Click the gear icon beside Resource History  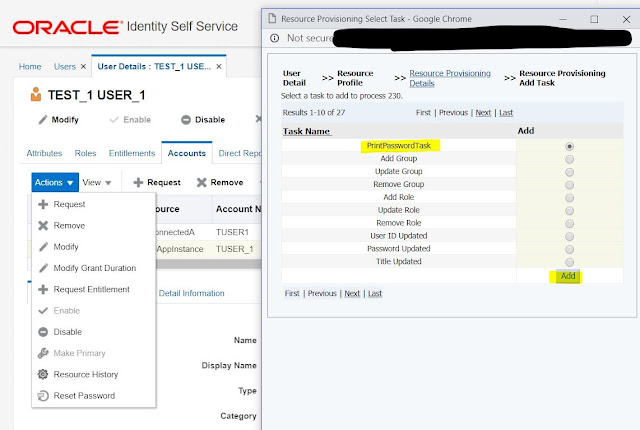pos(43,374)
